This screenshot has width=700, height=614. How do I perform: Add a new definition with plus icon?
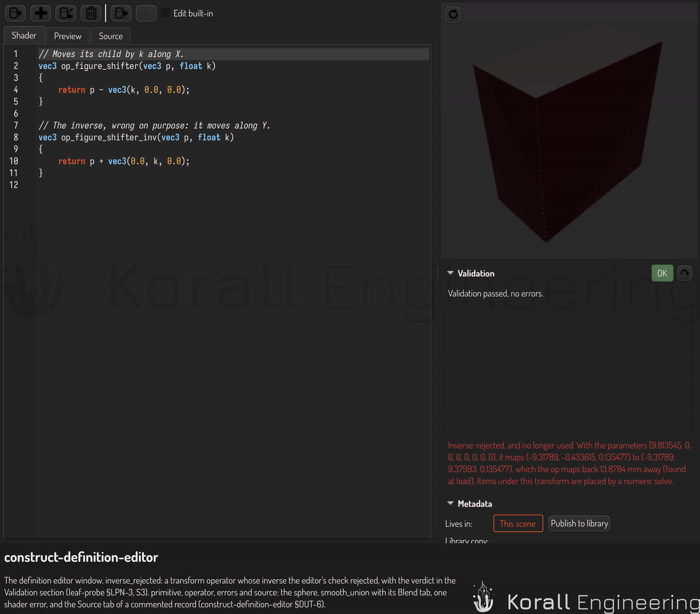point(41,14)
